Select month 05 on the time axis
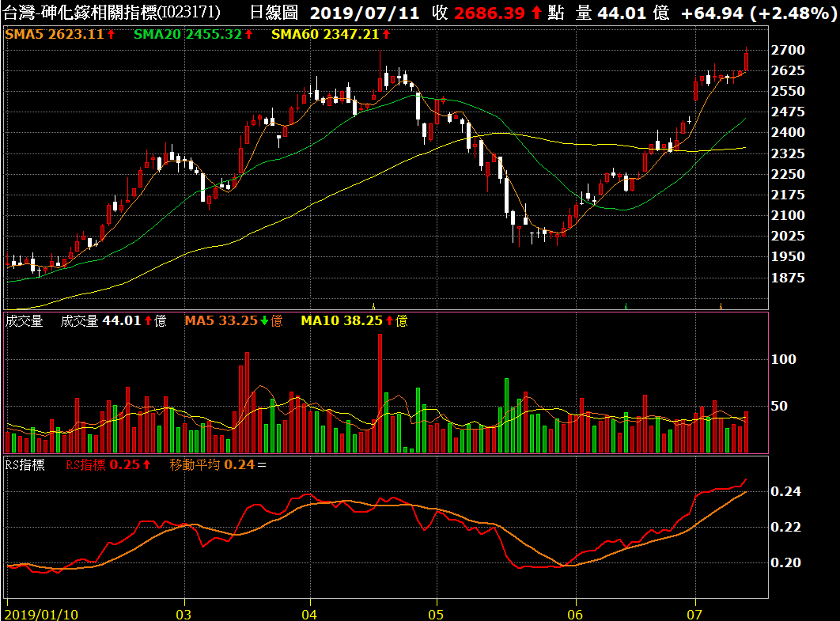The image size is (840, 621). click(x=436, y=614)
